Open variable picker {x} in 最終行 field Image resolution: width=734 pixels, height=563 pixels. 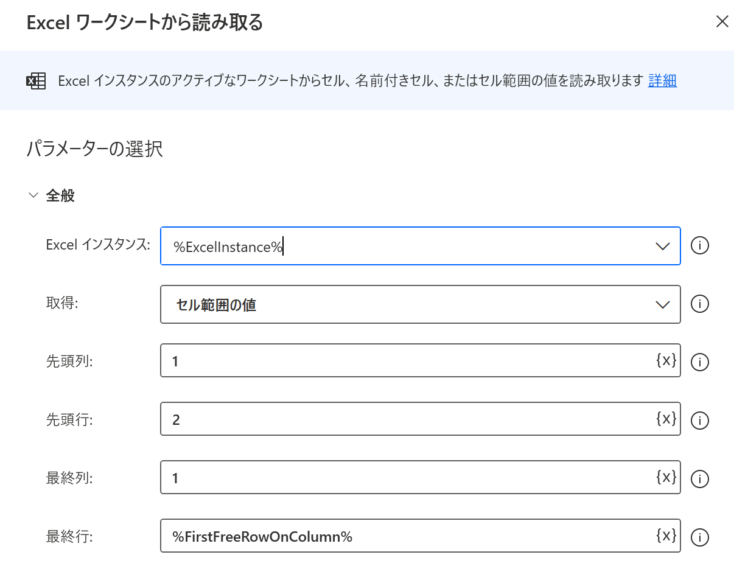point(666,535)
